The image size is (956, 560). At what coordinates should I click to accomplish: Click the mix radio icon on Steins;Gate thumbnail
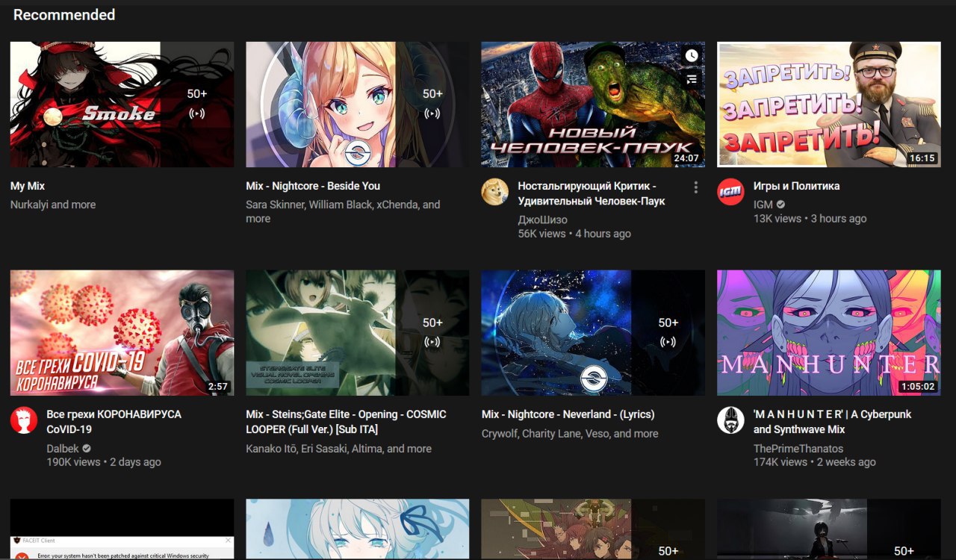[432, 343]
